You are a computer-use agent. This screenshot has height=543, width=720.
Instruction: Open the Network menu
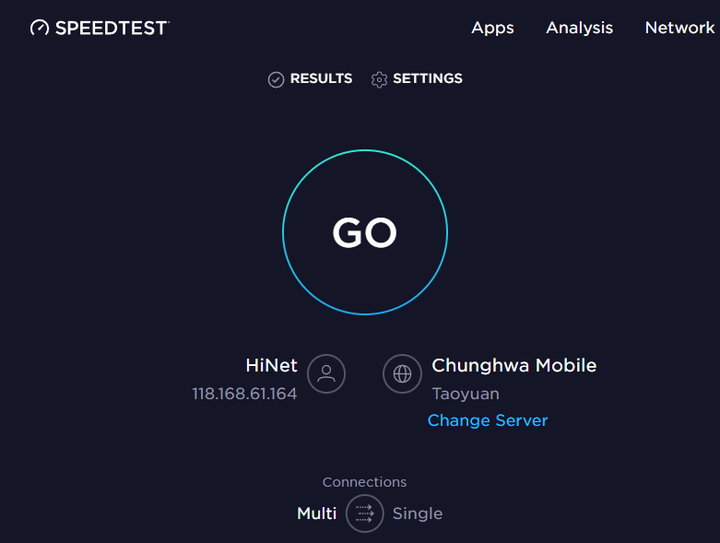pos(680,28)
